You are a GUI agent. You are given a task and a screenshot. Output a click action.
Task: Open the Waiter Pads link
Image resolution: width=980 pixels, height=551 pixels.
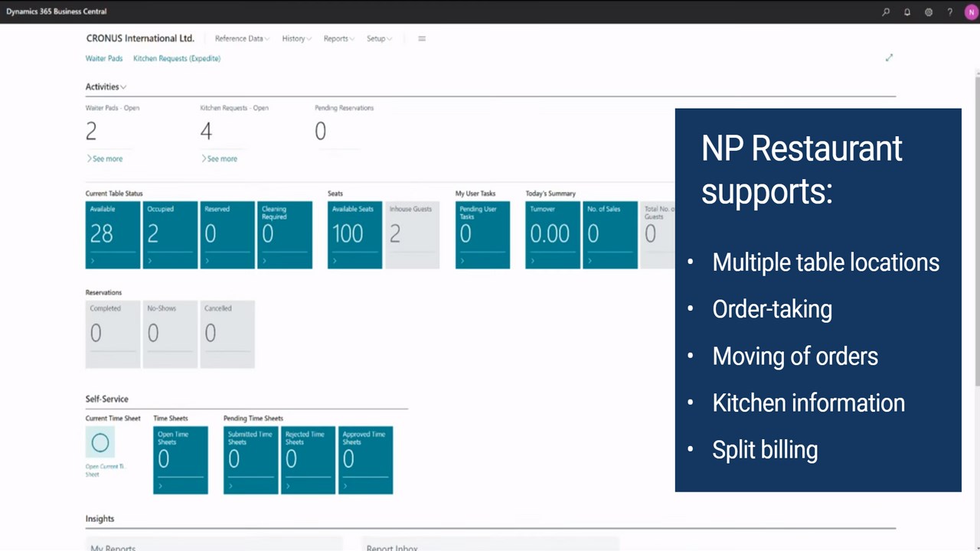click(x=104, y=58)
